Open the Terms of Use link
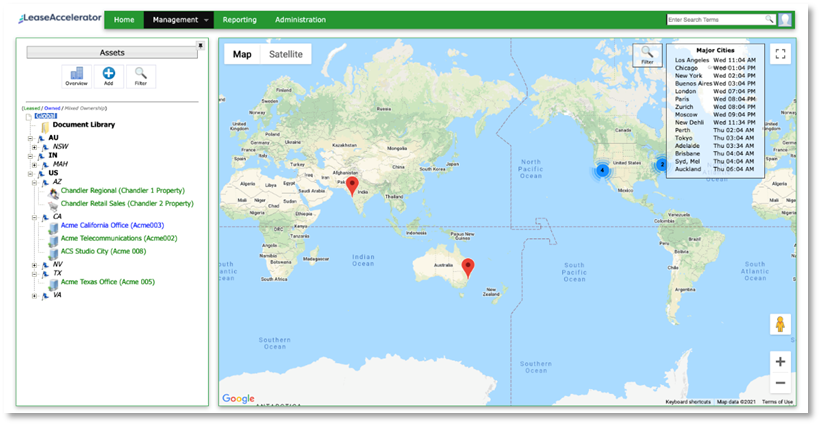This screenshot has height=425, width=820. coord(777,402)
